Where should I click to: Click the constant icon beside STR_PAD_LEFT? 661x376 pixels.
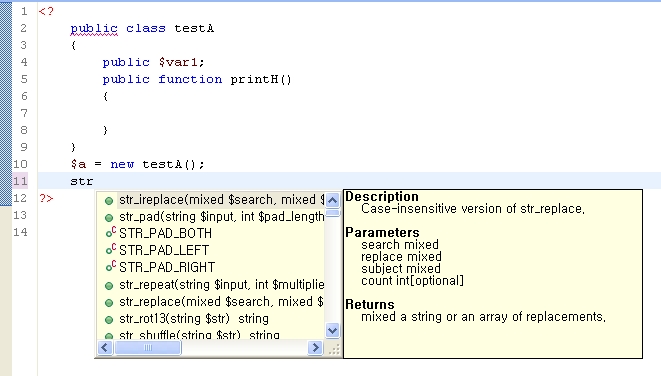(110, 250)
